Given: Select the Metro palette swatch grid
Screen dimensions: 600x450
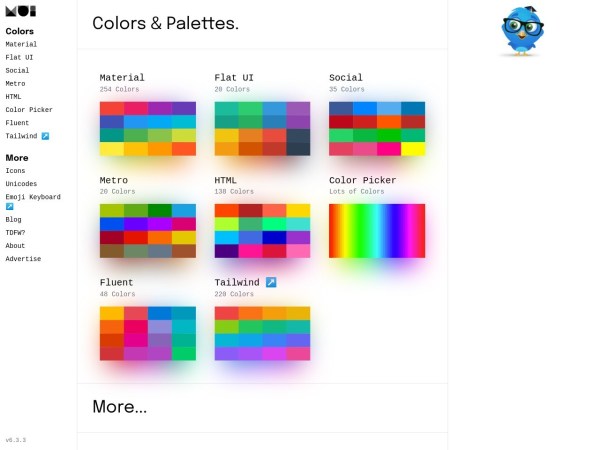Looking at the screenshot, I should point(147,231).
